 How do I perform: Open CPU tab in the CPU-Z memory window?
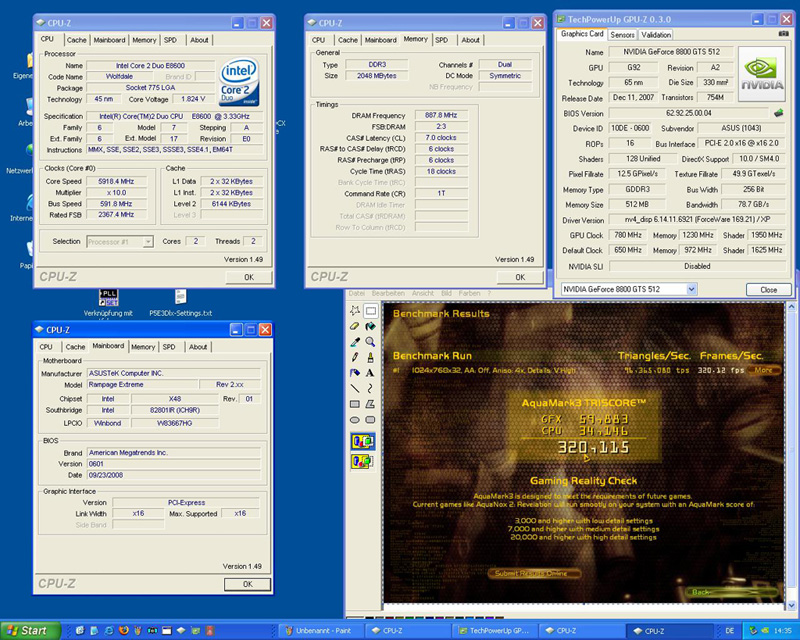tap(318, 40)
